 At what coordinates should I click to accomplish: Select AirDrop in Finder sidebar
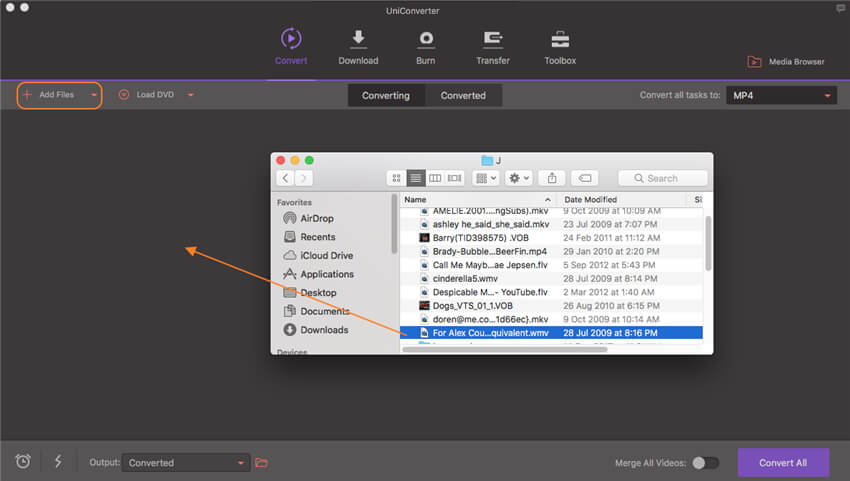(x=308, y=219)
